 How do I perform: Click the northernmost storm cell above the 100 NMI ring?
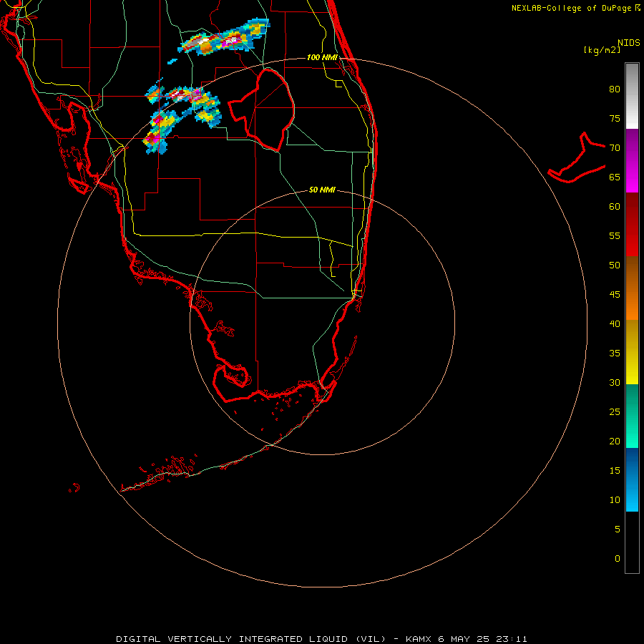[x=224, y=38]
